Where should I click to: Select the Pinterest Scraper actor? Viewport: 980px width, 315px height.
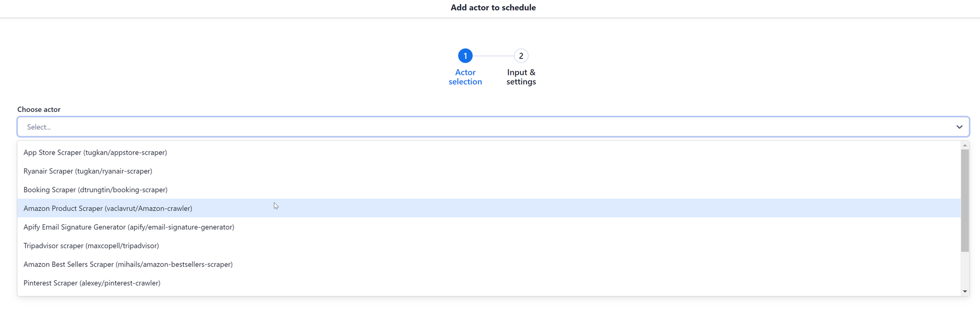92,283
